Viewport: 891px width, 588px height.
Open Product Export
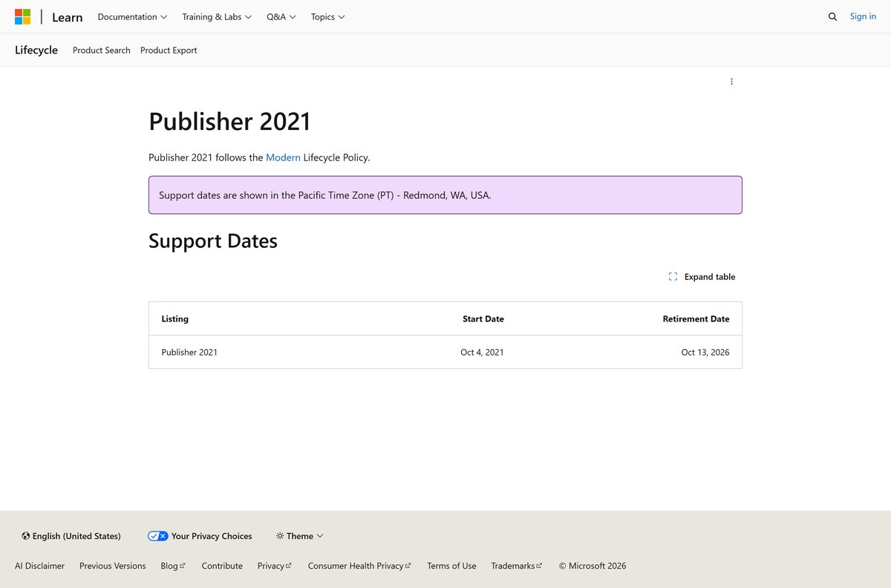(169, 50)
